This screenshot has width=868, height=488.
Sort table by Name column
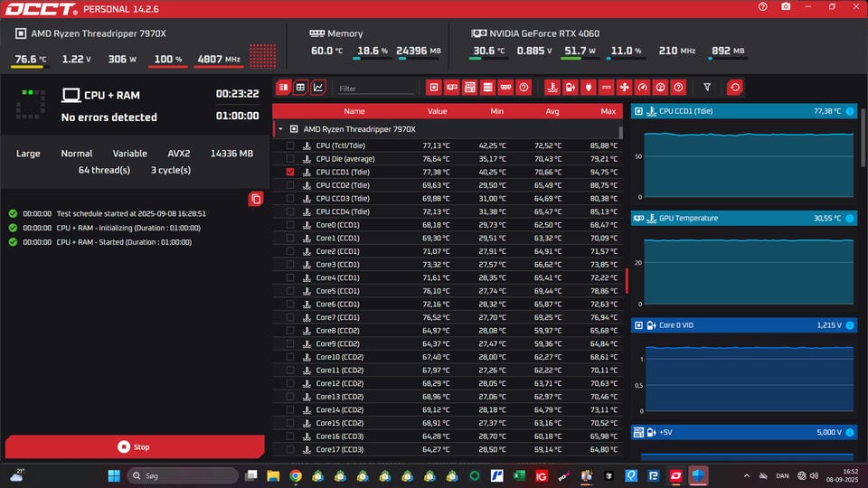tap(354, 111)
